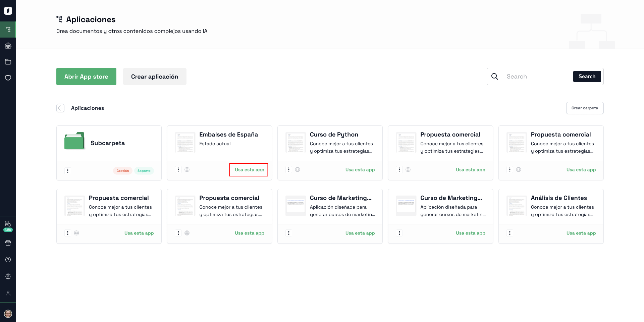Image resolution: width=644 pixels, height=322 pixels.
Task: Click the magnifier icon in the search box
Action: click(x=495, y=76)
